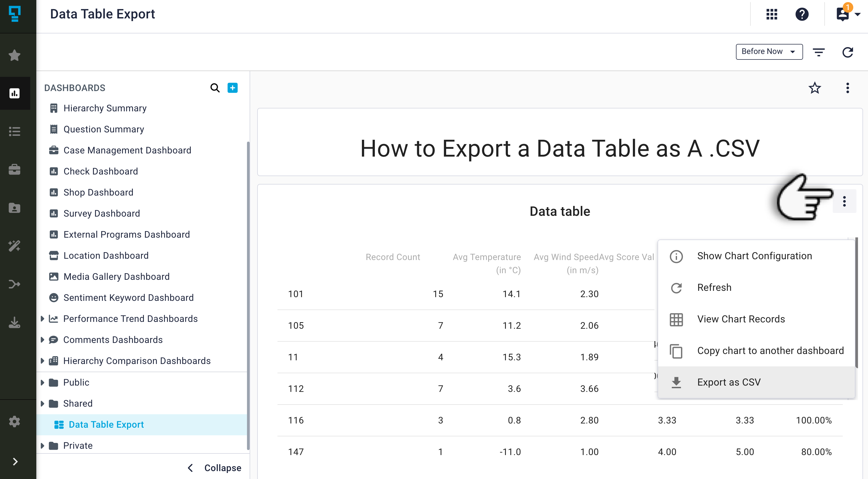Click the app logo at top left

14,14
